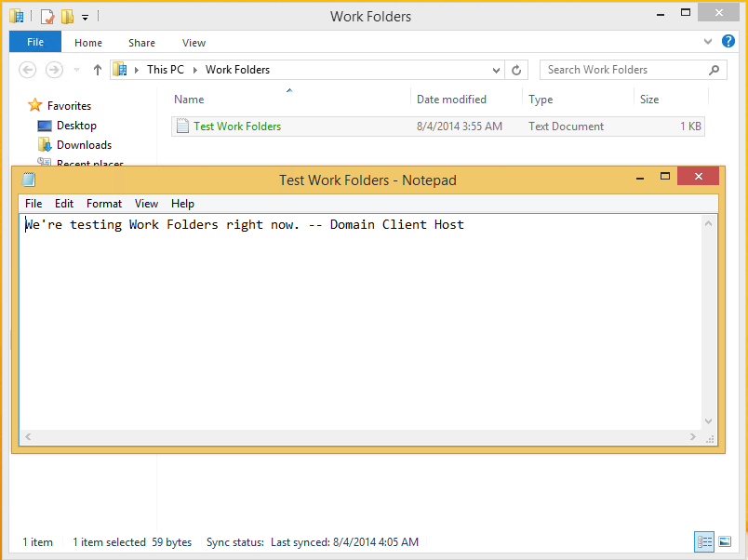
Task: Switch to the View ribbon tab in Explorer
Action: 194,43
